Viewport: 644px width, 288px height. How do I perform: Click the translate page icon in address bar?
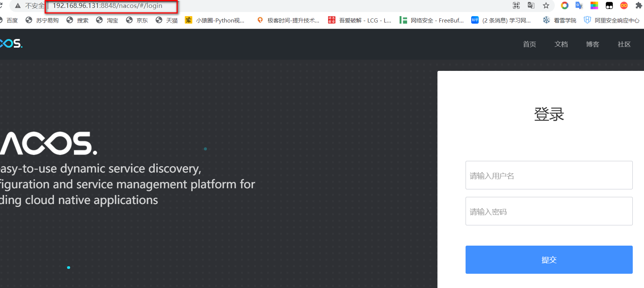[531, 5]
